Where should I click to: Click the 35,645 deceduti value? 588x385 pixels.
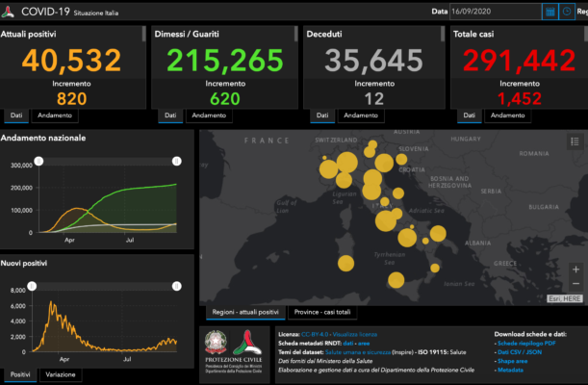click(373, 61)
